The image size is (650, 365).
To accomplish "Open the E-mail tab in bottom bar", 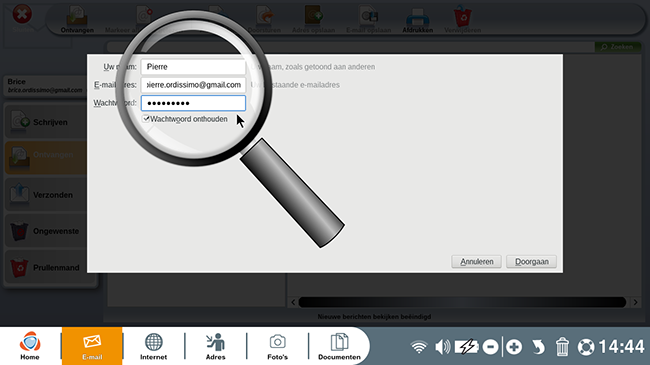I will (92, 346).
